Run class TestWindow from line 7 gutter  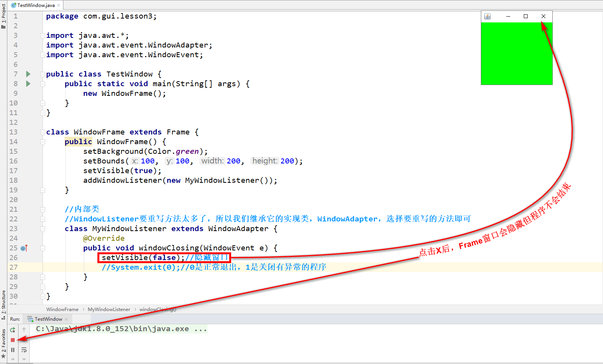(28, 74)
